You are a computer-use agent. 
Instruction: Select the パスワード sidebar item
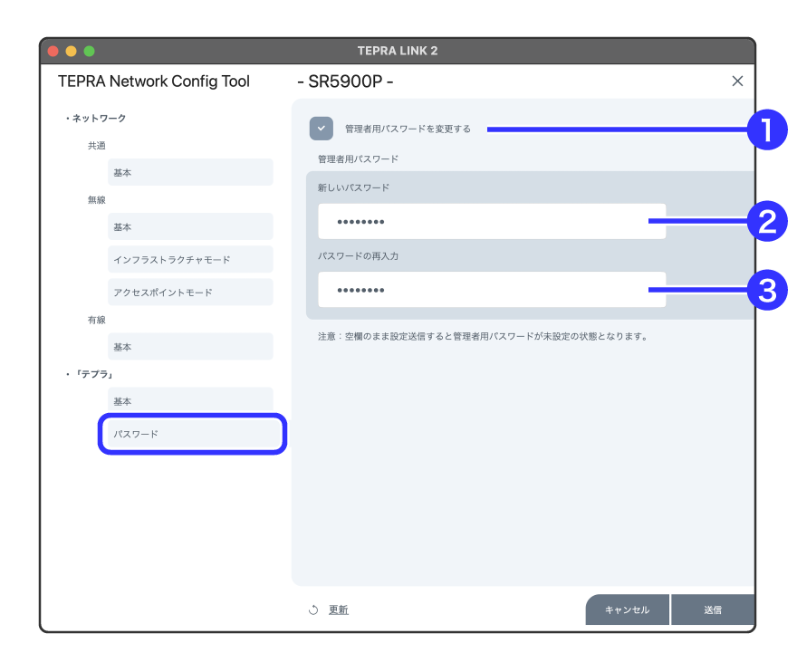click(192, 434)
